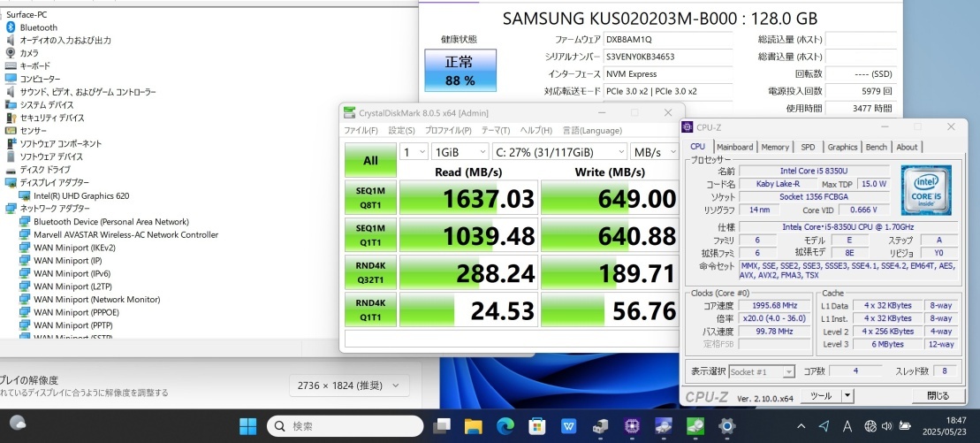Viewport: 980px width, 443px height.
Task: Select the system devices (システム デバイス) category
Action: 46,105
